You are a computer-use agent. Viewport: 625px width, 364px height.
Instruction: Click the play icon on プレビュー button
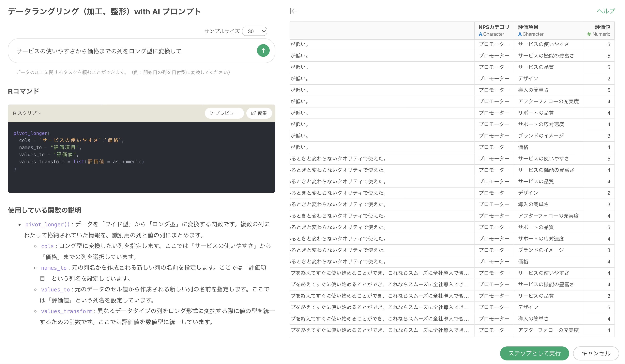[x=212, y=113]
